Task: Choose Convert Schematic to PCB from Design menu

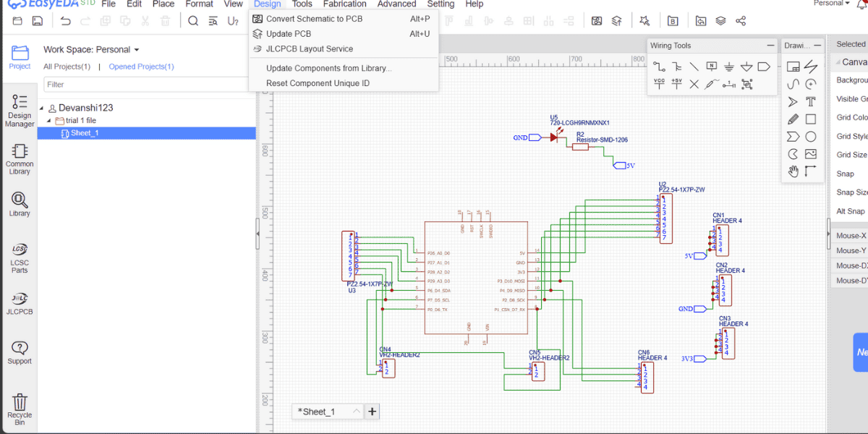Action: 316,18
